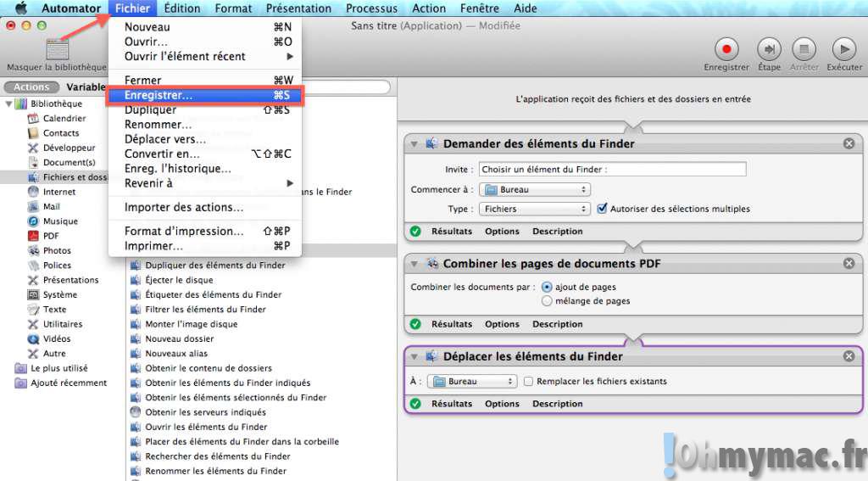Select Photos category in library

click(57, 250)
